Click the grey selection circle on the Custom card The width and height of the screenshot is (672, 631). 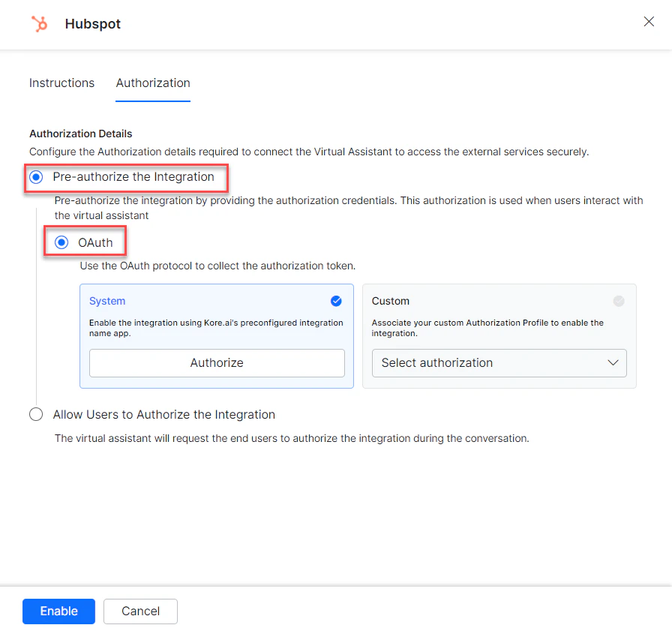pos(619,301)
